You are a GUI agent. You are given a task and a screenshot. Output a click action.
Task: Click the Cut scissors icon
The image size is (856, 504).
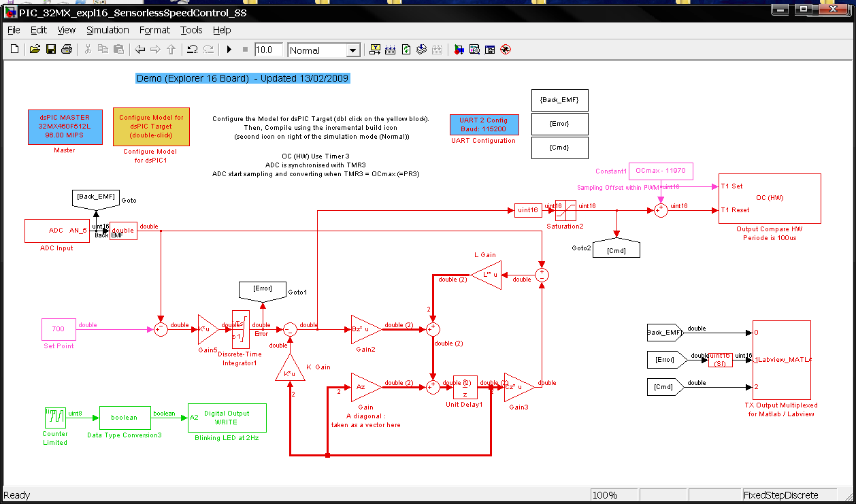point(88,50)
